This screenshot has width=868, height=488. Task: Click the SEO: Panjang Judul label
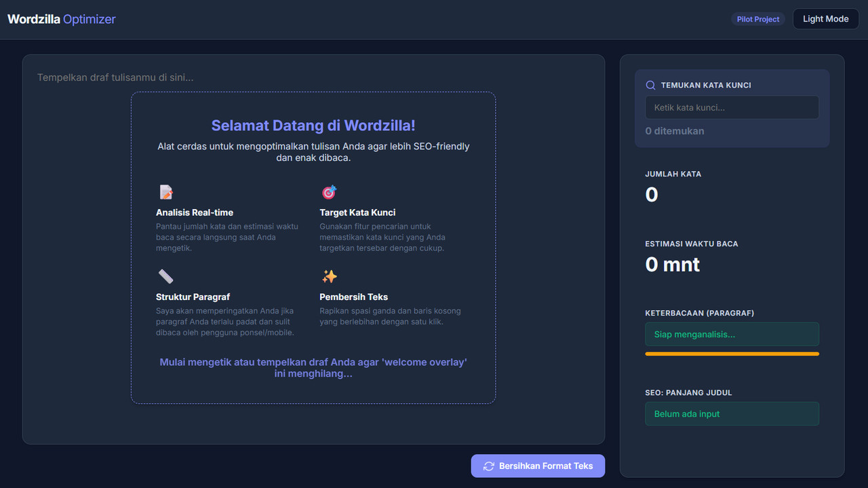click(x=688, y=393)
